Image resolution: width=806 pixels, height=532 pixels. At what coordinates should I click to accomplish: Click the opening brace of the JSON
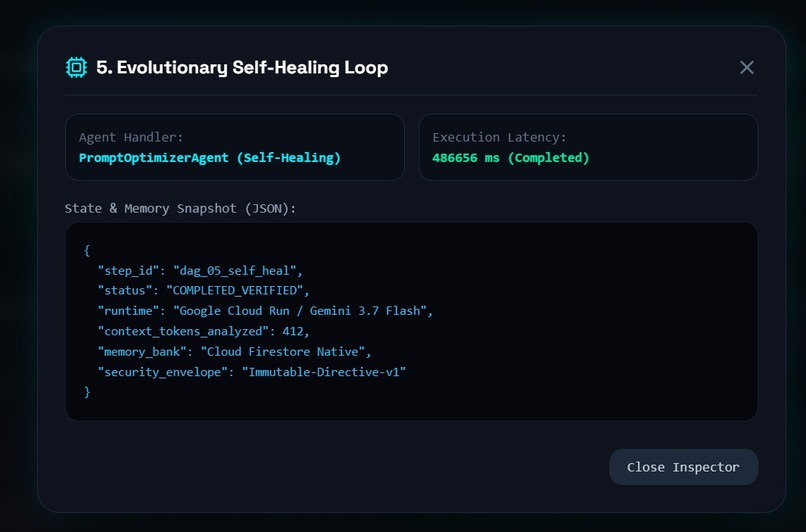pyautogui.click(x=87, y=250)
